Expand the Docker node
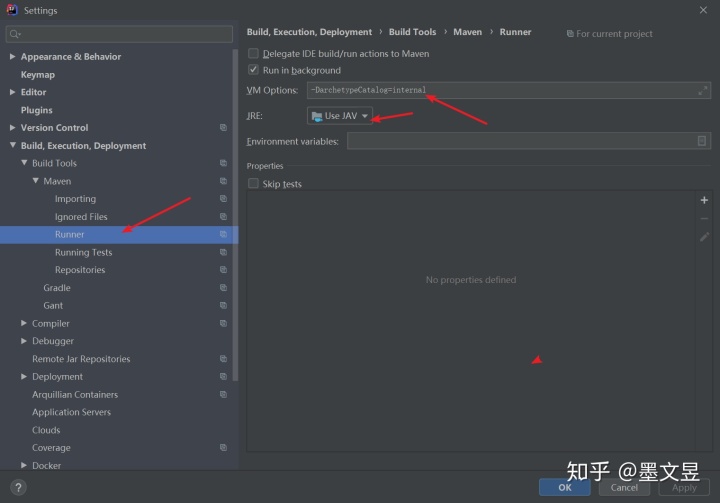This screenshot has width=720, height=503. (x=24, y=465)
